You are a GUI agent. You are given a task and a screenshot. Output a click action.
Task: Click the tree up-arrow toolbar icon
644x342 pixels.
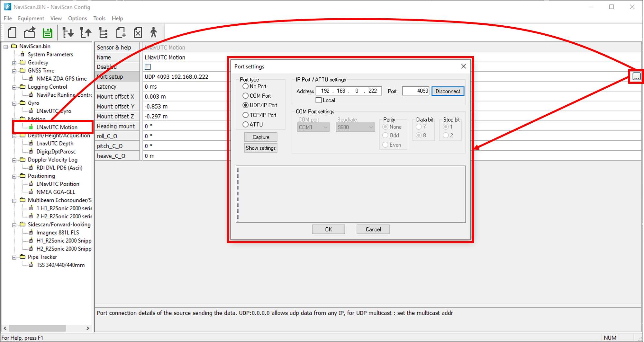[86, 32]
